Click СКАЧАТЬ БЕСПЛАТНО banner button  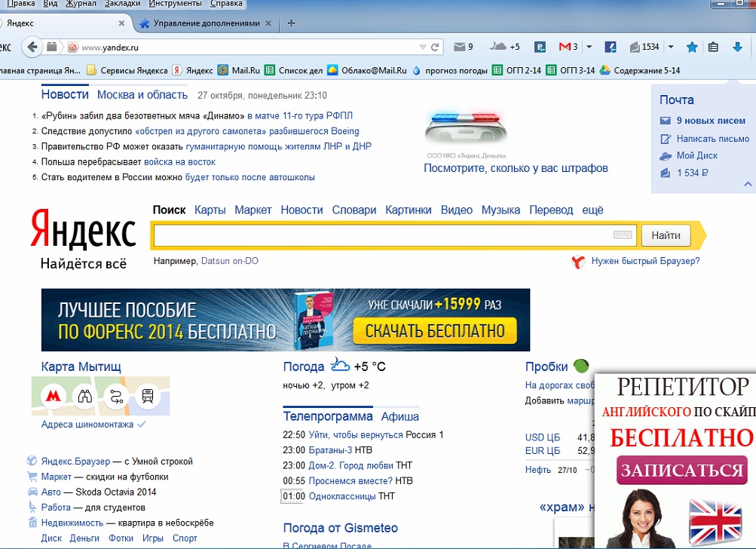click(435, 331)
